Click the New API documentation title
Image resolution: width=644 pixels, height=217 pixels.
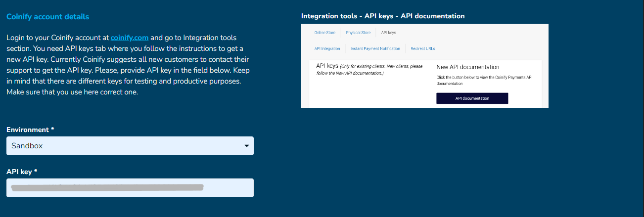(x=468, y=67)
